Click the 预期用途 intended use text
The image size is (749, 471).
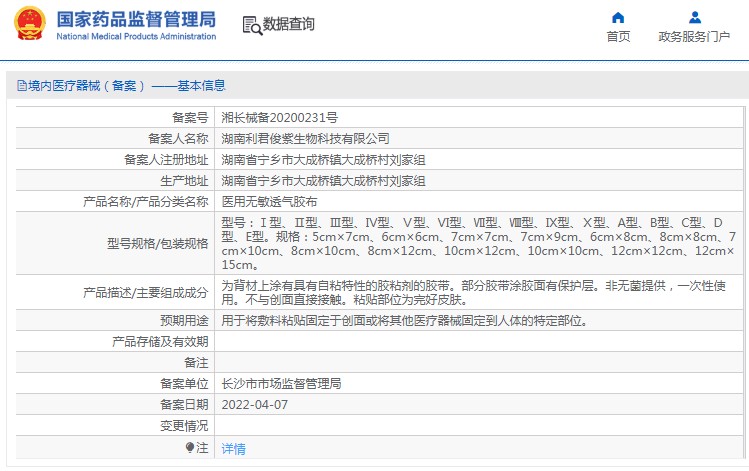(404, 321)
